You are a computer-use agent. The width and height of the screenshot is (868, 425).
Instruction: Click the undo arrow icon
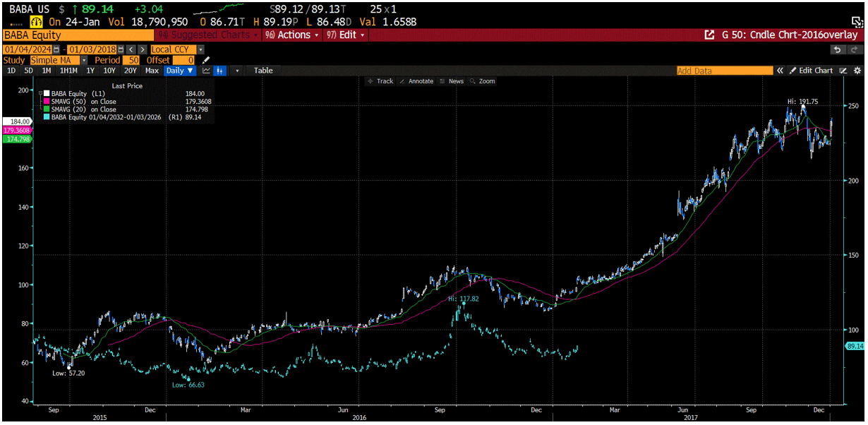837,49
